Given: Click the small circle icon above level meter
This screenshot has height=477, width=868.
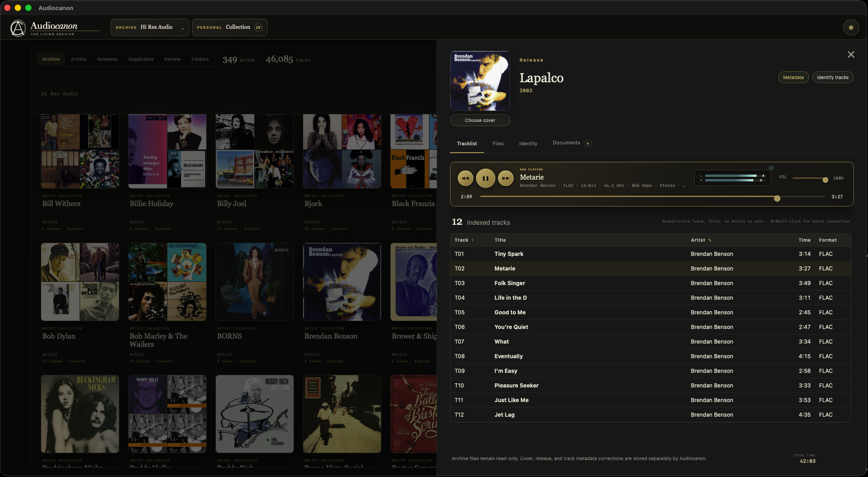Looking at the screenshot, I should tap(771, 168).
